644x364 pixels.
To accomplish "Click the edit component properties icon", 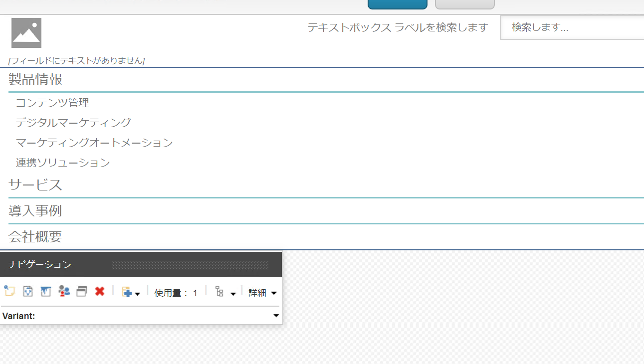I will [x=9, y=292].
